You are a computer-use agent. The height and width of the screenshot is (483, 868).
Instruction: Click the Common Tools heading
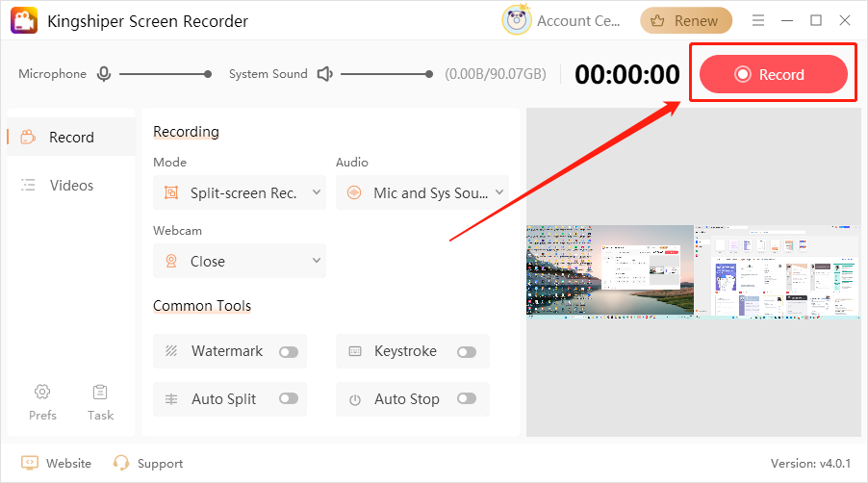pyautogui.click(x=202, y=305)
